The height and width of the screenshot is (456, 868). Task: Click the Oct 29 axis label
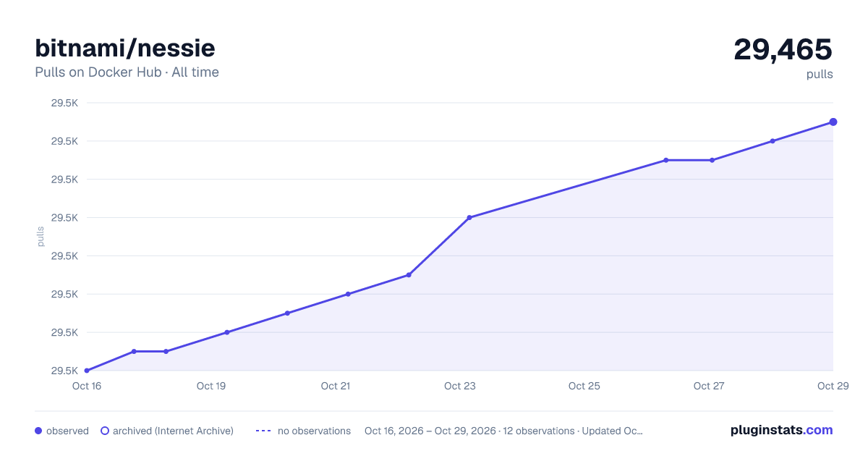[832, 386]
